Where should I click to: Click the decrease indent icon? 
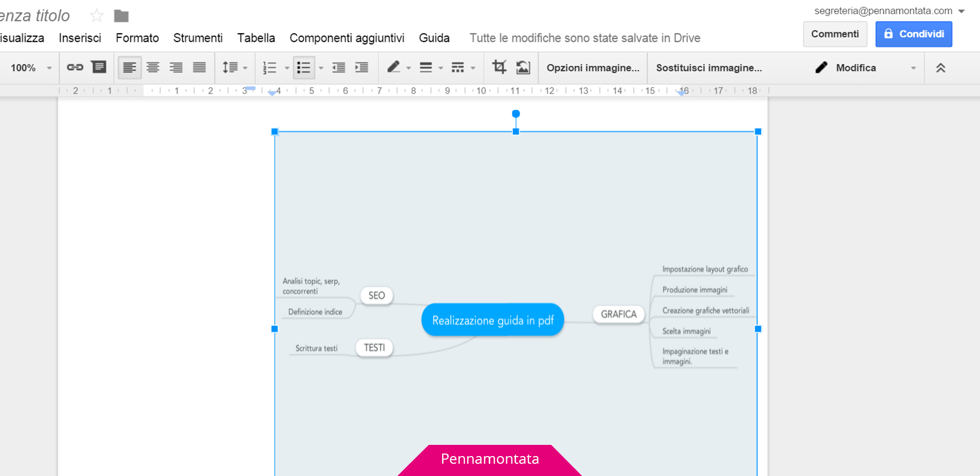click(x=338, y=67)
